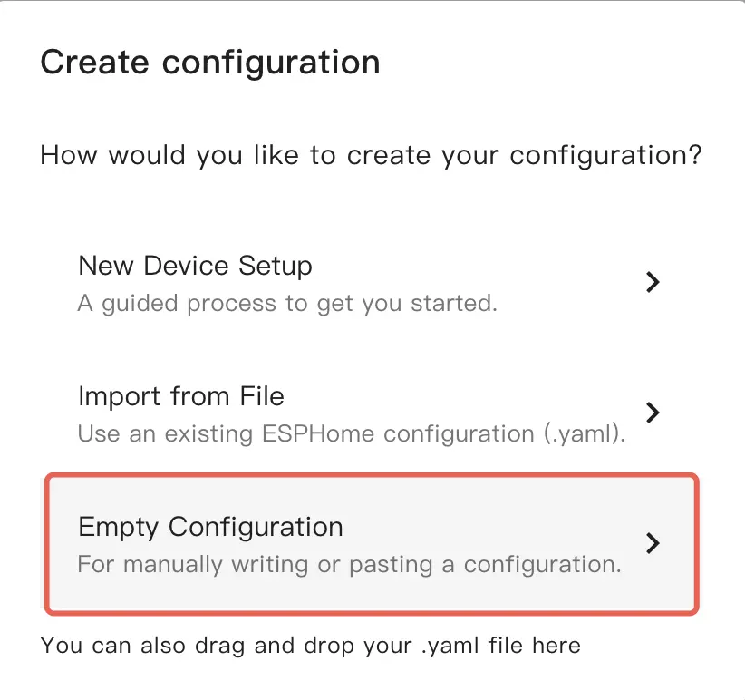
Task: Click the chevron arrow beside New Device Setup
Action: click(x=652, y=283)
